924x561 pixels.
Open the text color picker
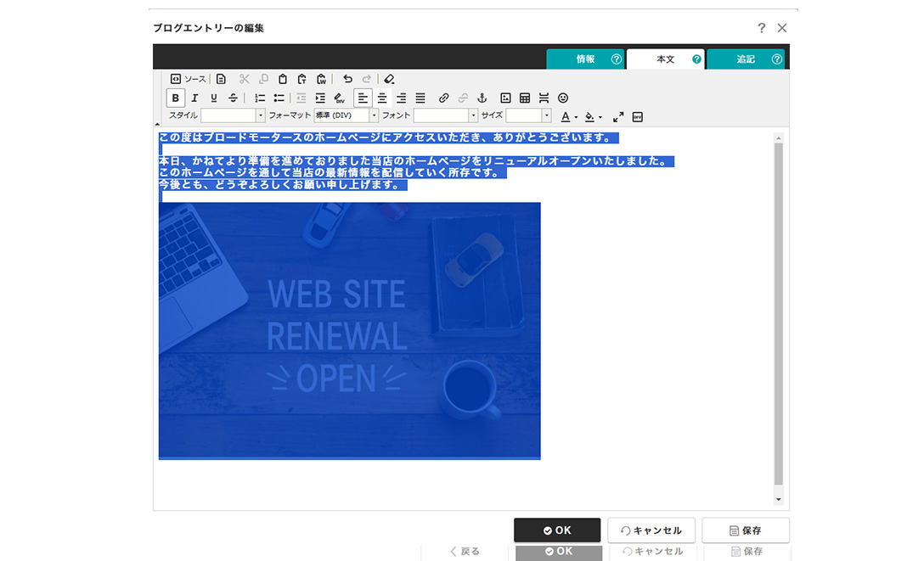point(566,116)
